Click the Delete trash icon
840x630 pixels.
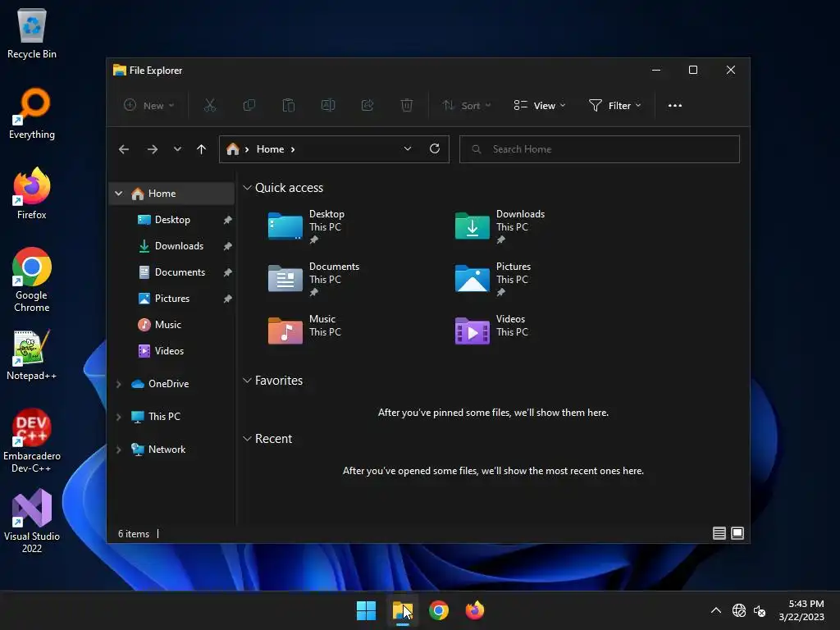[x=407, y=106]
